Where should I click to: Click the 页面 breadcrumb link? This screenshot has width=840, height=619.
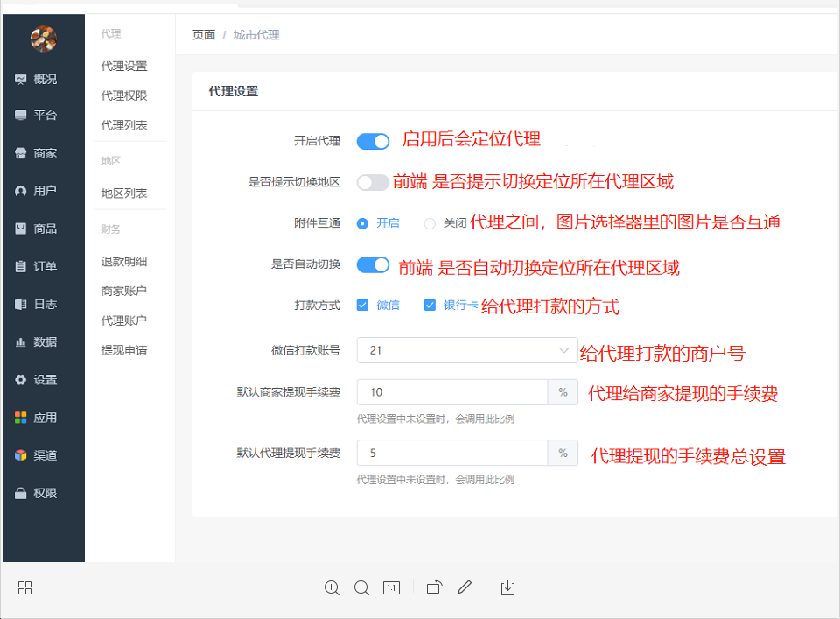coord(204,35)
